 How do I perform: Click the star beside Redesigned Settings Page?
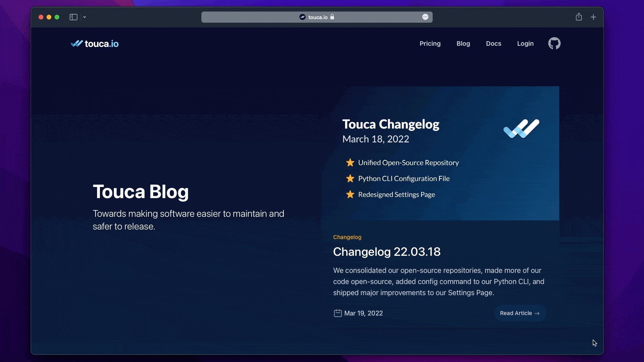click(x=350, y=194)
